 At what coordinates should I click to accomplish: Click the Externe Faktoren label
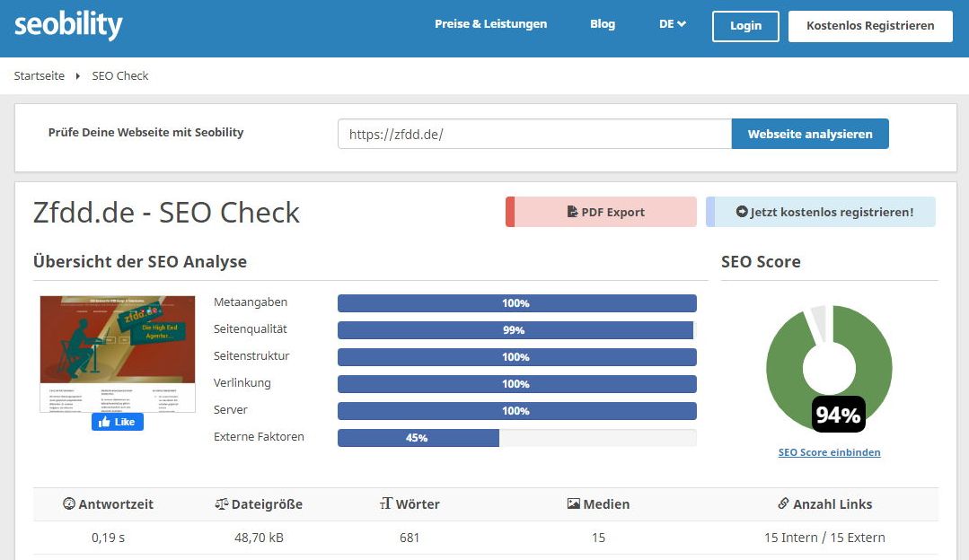(x=259, y=436)
